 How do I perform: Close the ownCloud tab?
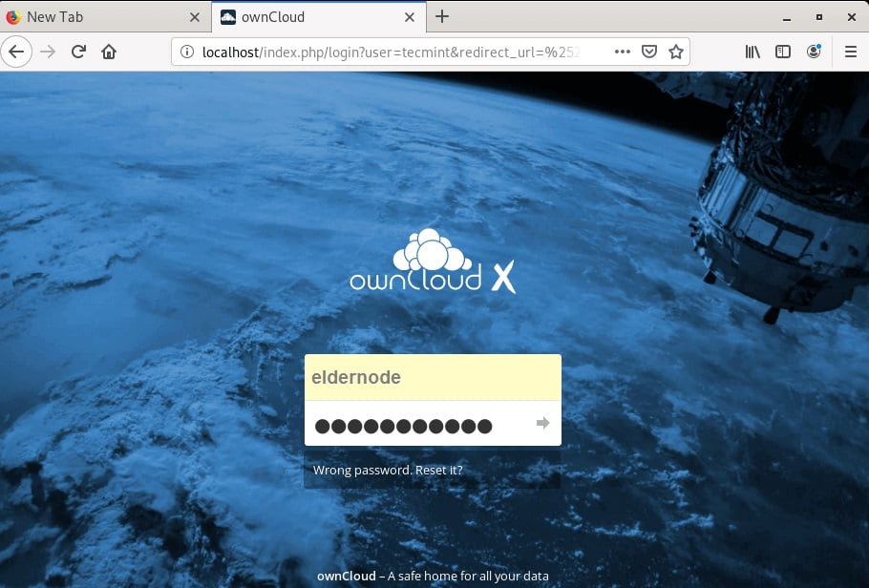point(409,16)
